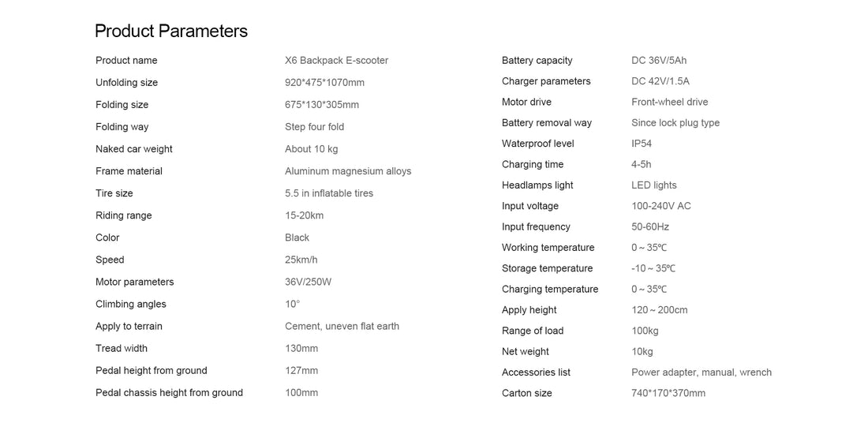
Task: Click the Waterproof level IP54 value
Action: (642, 144)
